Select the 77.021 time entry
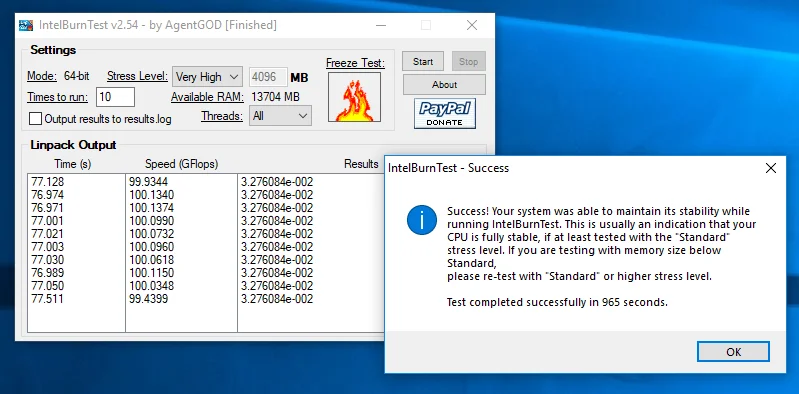Screen dimensions: 799x394 click(48, 234)
